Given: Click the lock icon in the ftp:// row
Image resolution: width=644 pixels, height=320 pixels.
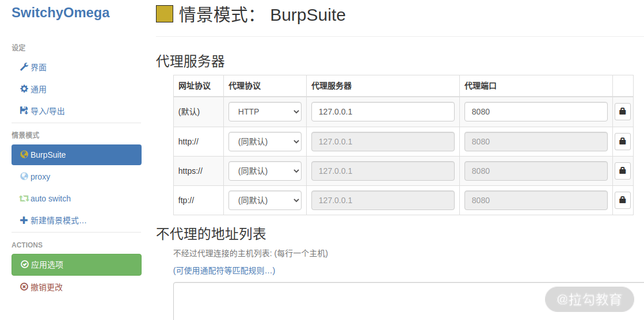Looking at the screenshot, I should tap(622, 200).
